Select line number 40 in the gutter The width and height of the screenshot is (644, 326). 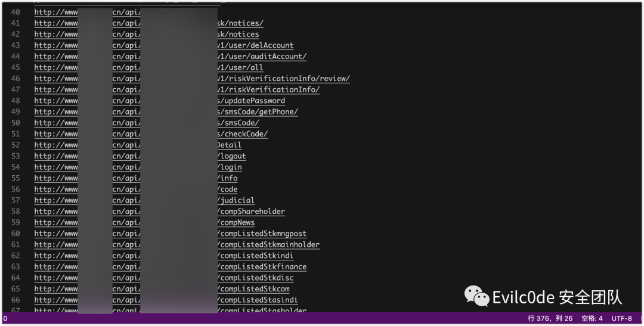coord(15,13)
